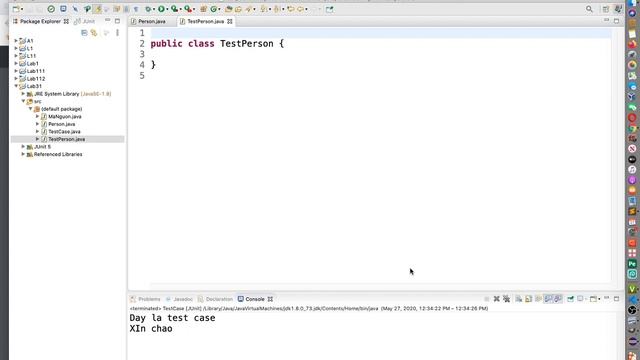Click the green Run button in toolbar
The image size is (640, 360).
click(162, 9)
